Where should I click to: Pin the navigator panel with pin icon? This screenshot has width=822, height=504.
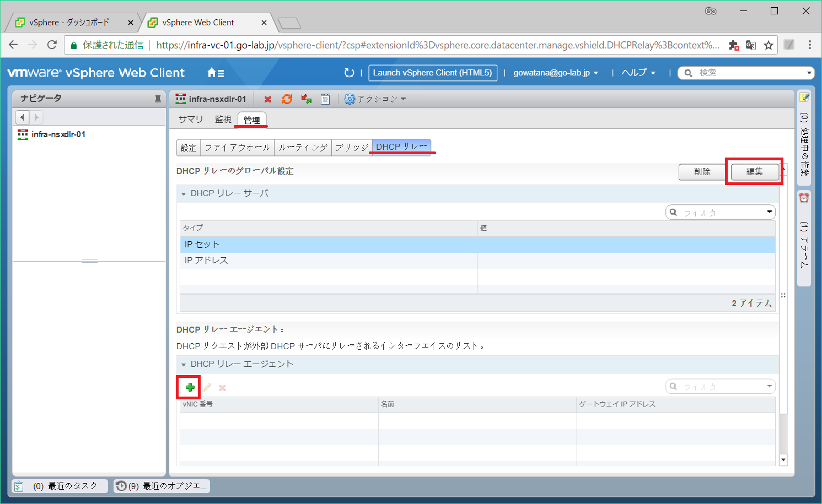click(158, 99)
